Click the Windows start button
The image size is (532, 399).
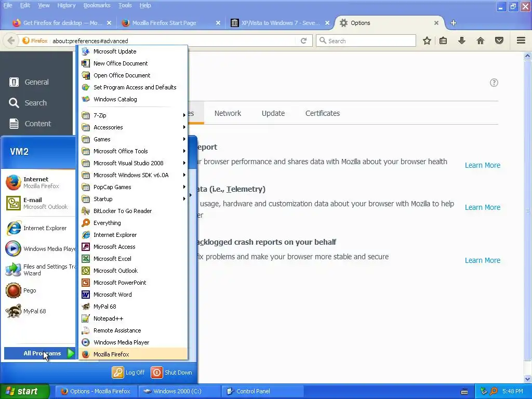25,391
